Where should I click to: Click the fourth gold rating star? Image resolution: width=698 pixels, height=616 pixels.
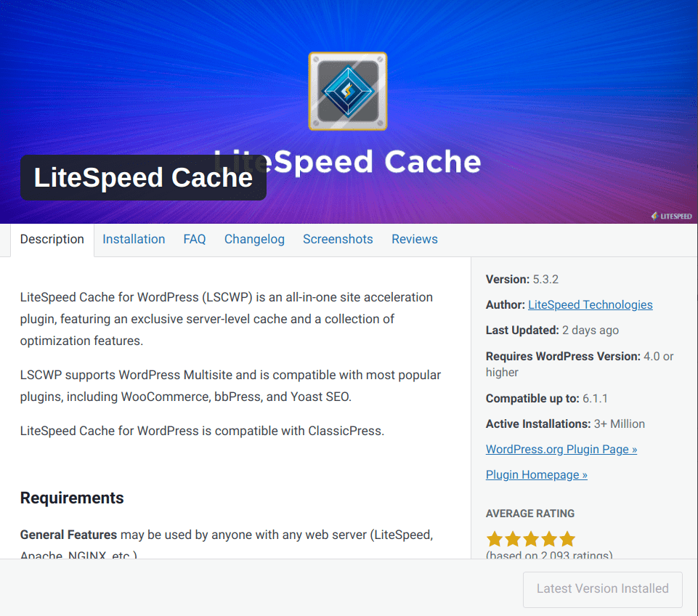(x=549, y=538)
